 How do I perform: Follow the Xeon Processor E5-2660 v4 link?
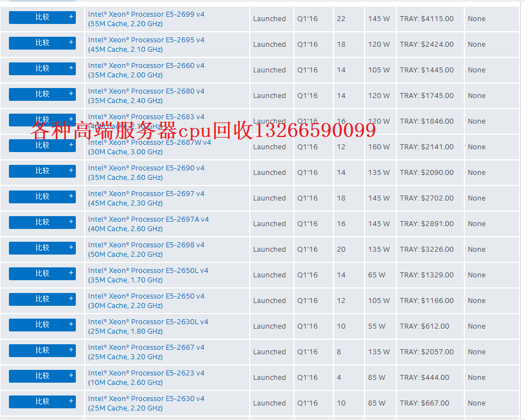click(146, 70)
